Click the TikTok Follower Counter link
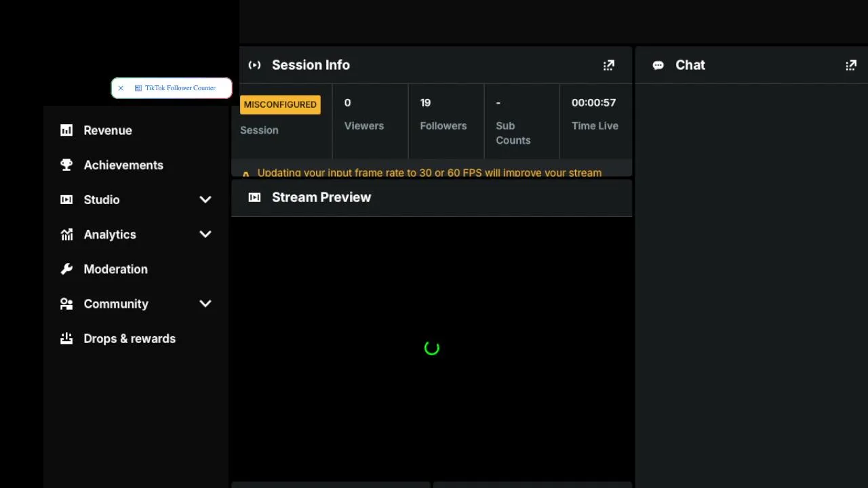The height and width of the screenshot is (488, 868). pyautogui.click(x=180, y=88)
